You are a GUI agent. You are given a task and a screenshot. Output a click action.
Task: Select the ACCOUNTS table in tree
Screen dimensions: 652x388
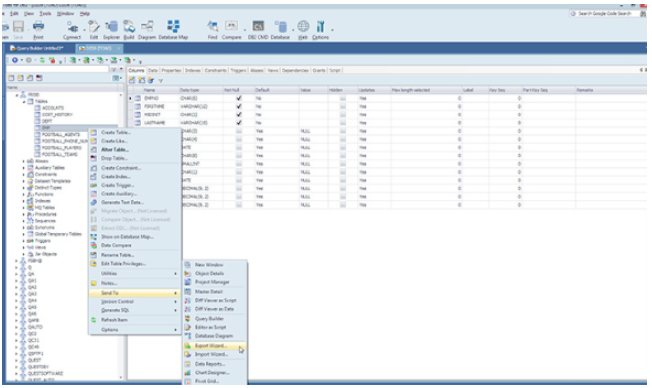click(x=53, y=108)
